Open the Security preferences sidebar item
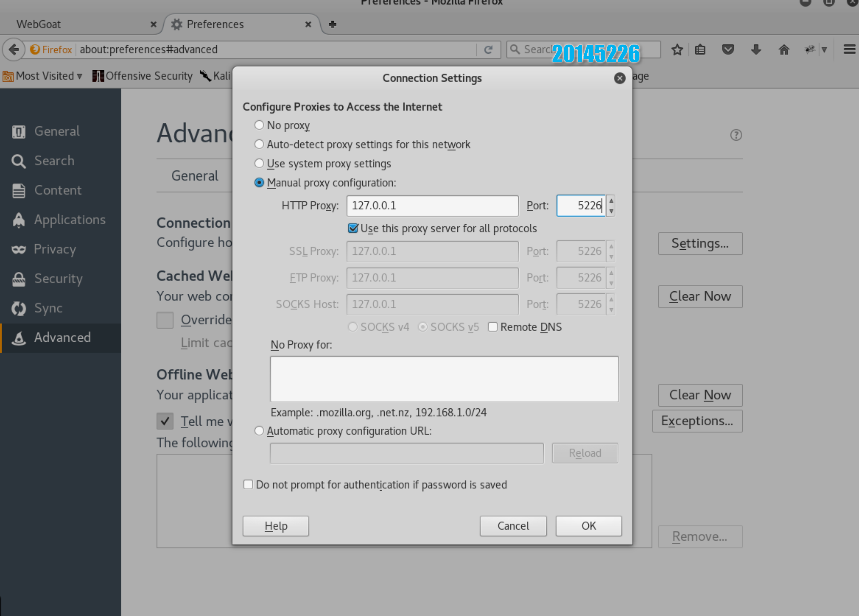This screenshot has width=859, height=616. (x=61, y=279)
